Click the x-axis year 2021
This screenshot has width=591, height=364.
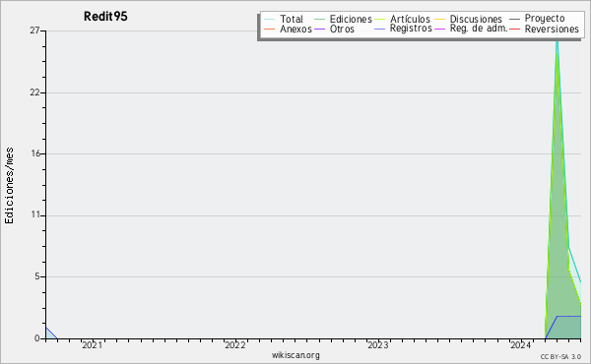point(92,345)
